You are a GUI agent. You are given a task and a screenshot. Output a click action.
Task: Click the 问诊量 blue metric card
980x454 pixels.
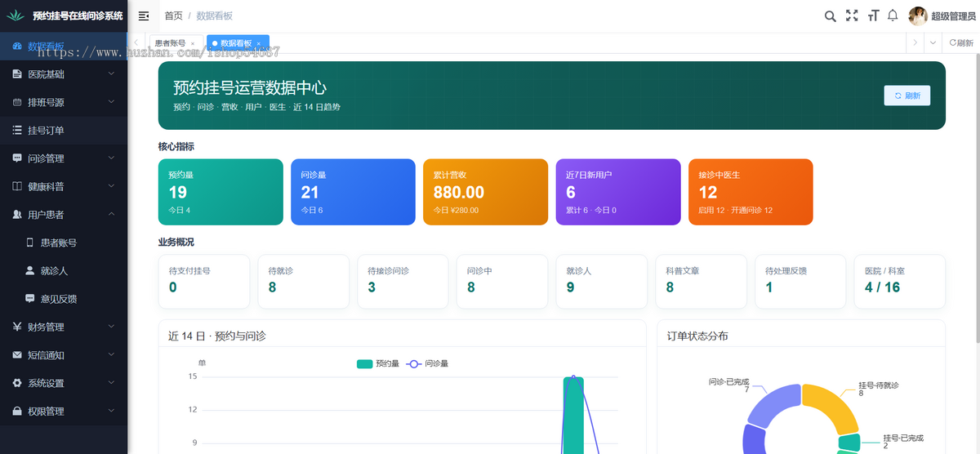pyautogui.click(x=353, y=192)
